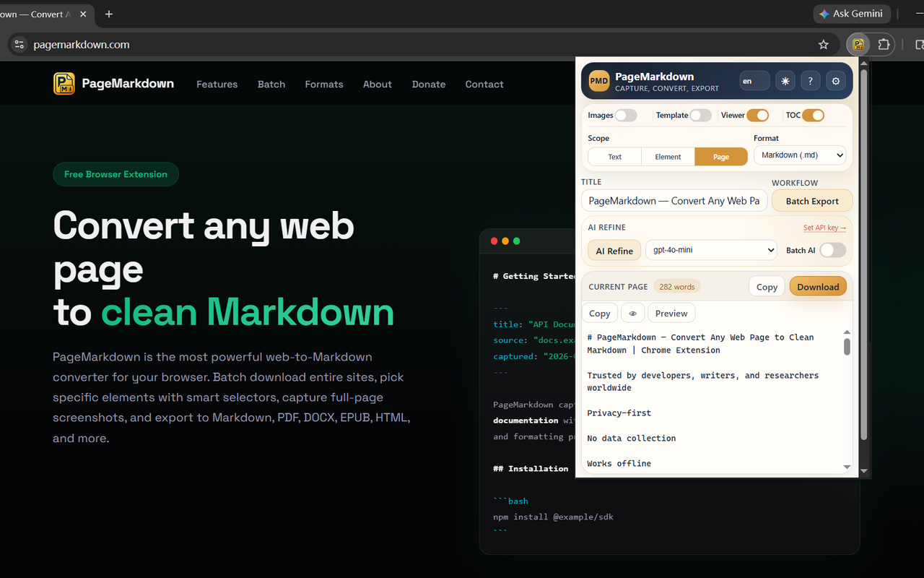Screen dimensions: 924x578
Task: Click the 282 words badge
Action: pos(677,287)
